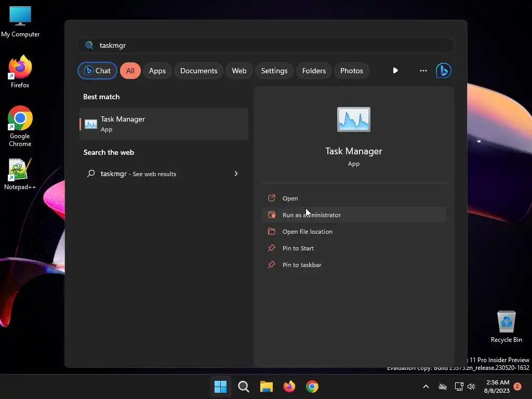Image resolution: width=532 pixels, height=399 pixels.
Task: Click the pin icon beside Pin to Start
Action: (271, 248)
